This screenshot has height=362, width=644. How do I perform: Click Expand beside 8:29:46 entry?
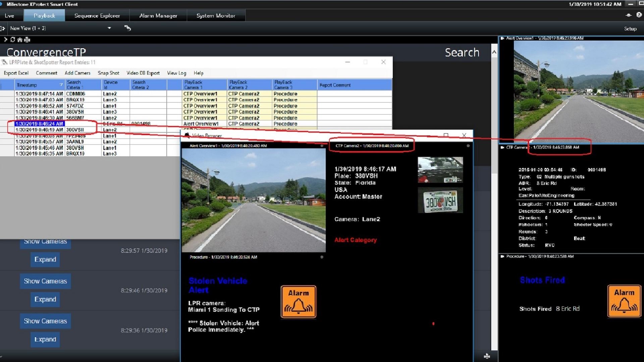click(x=45, y=299)
